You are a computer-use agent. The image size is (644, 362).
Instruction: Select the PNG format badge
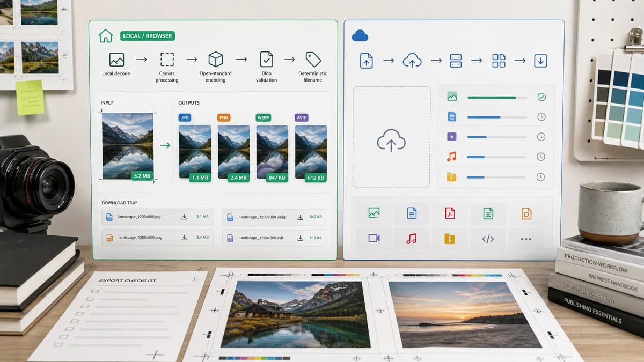(224, 117)
